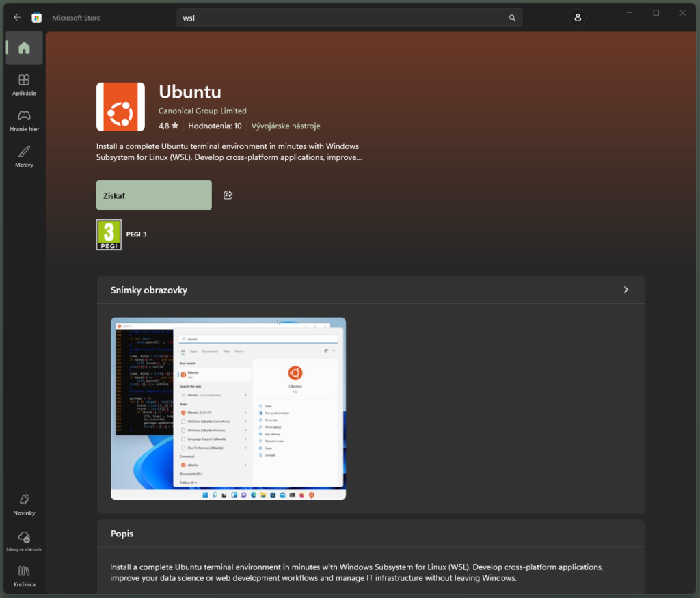This screenshot has height=598, width=700.
Task: Open Knižnica library section
Action: [x=24, y=576]
